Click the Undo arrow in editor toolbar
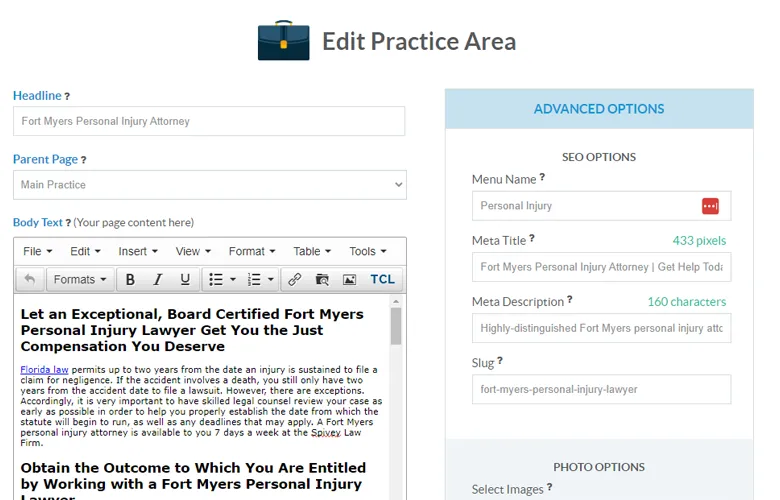Screen dimensions: 780x500 30,280
